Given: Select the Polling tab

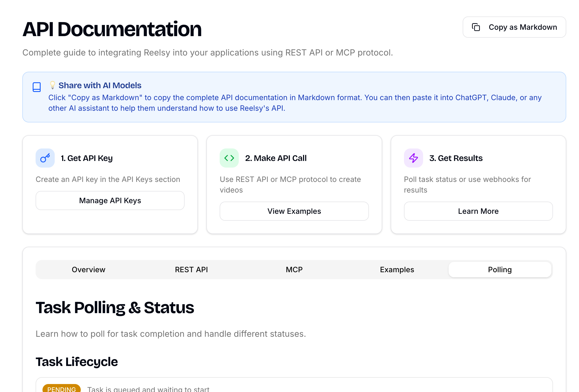Looking at the screenshot, I should point(500,269).
